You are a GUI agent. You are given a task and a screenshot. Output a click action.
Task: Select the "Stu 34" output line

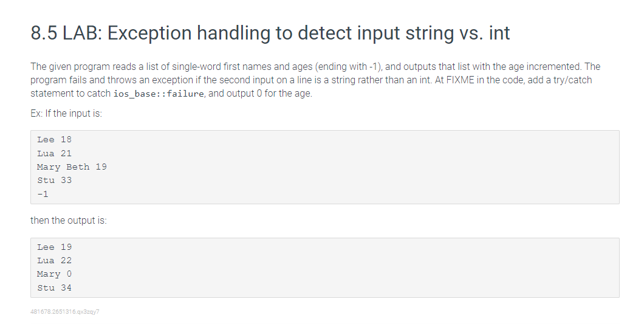pos(54,288)
